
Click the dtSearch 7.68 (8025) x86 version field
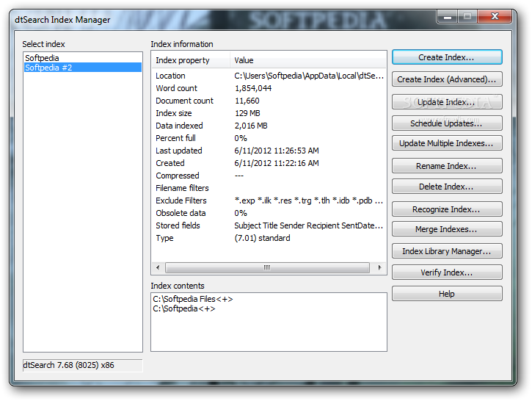(82, 365)
